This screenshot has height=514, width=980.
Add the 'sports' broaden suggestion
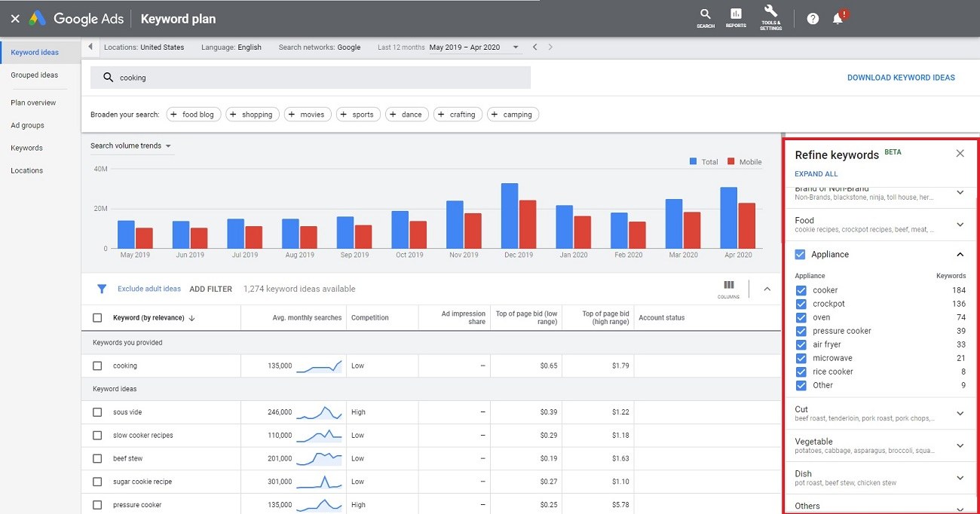[x=358, y=115]
